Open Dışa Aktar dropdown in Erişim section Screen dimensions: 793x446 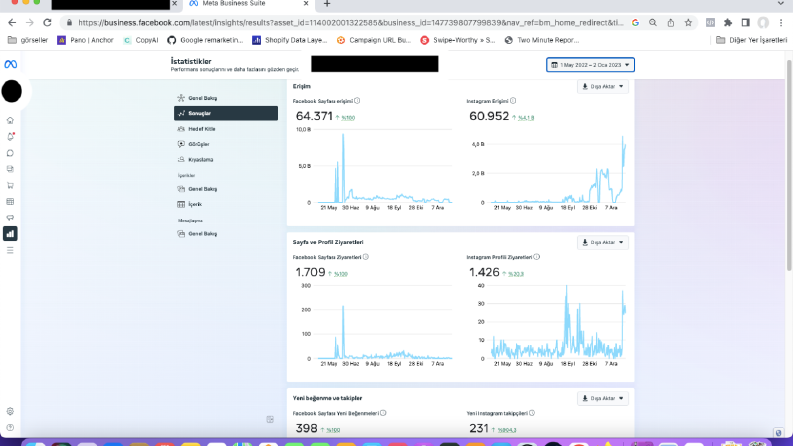coord(602,86)
